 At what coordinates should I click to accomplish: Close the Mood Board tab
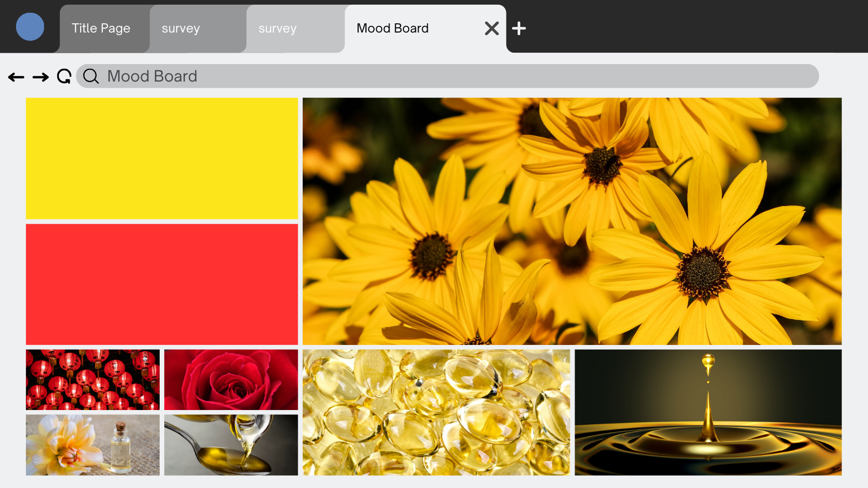tap(492, 28)
